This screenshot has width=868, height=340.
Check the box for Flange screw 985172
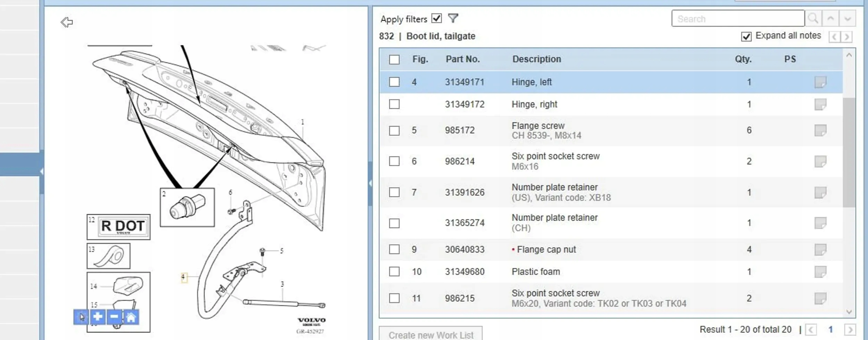(x=394, y=130)
